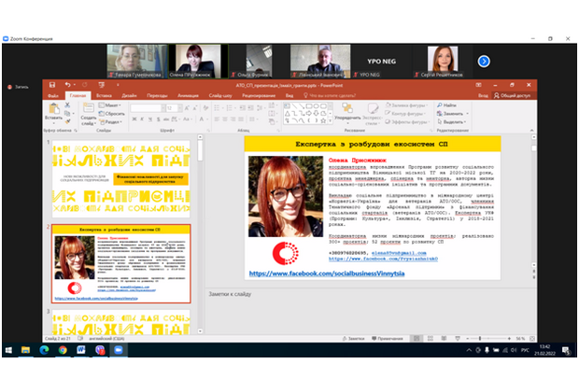Switch to the Animation (Анимация) tab

click(x=188, y=94)
